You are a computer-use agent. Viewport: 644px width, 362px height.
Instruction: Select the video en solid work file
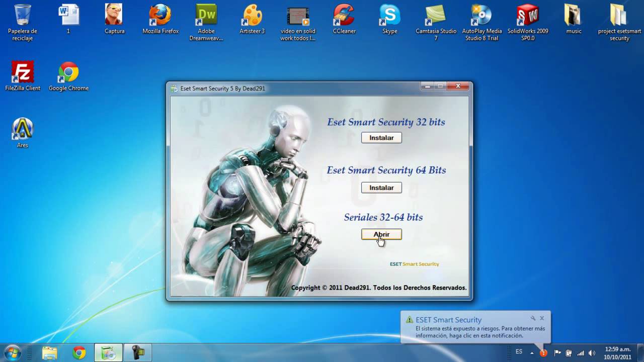298,23
